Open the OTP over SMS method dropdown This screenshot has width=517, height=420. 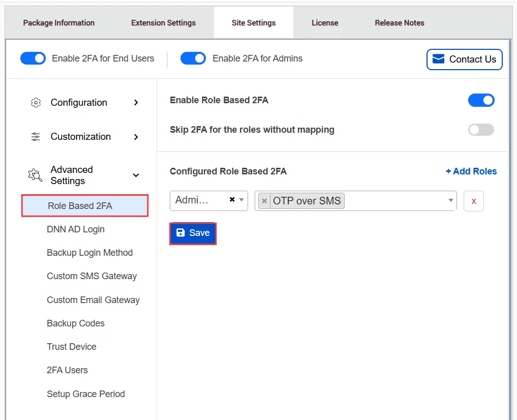pyautogui.click(x=450, y=200)
